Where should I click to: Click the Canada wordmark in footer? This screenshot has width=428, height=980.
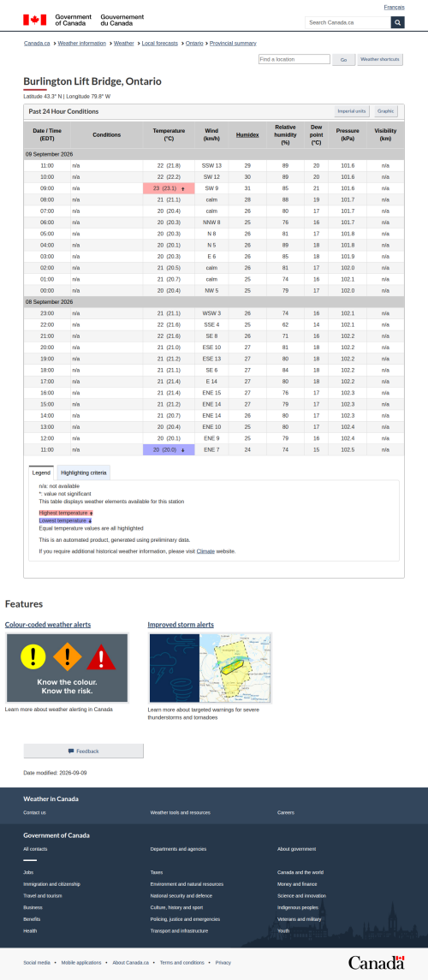tap(376, 963)
